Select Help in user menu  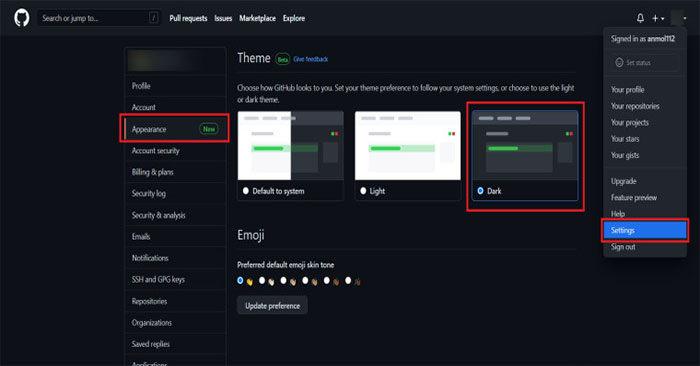pyautogui.click(x=645, y=213)
